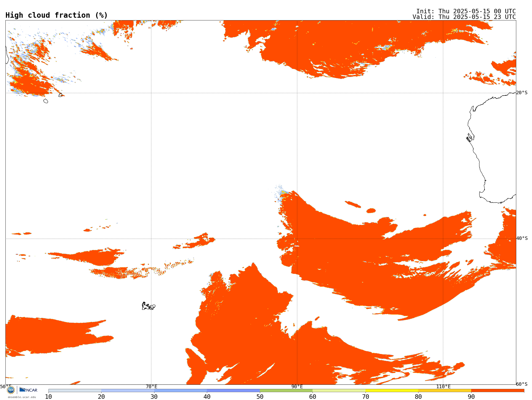The image size is (532, 400).
Task: Click the NCAR logo
Action: click(28, 390)
